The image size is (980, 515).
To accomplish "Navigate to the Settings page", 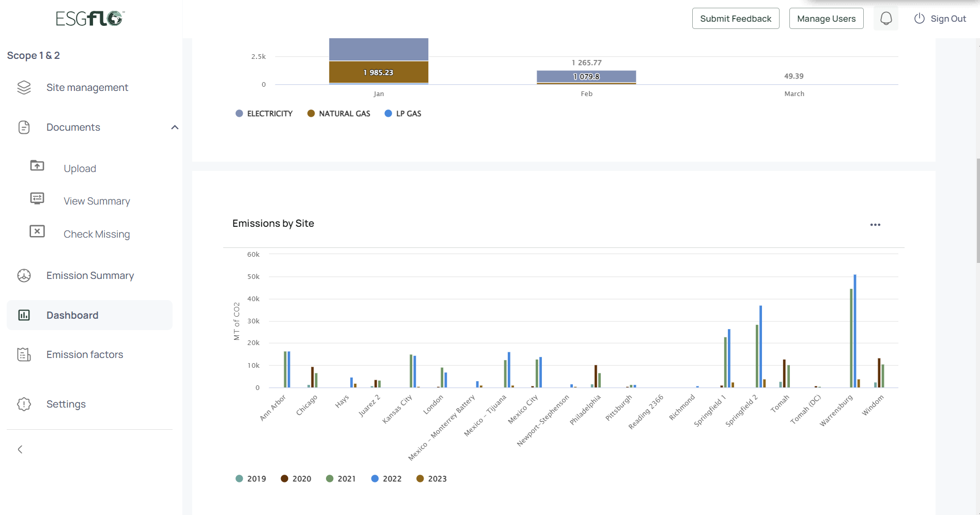I will [x=66, y=404].
